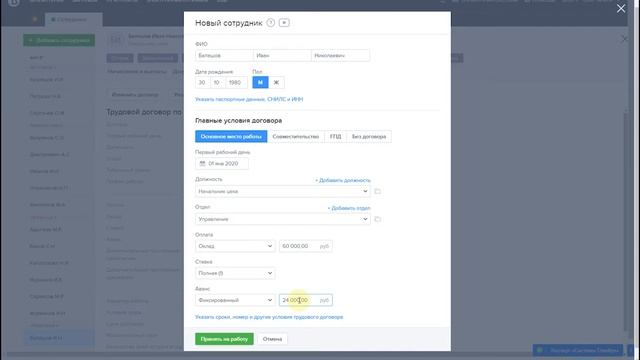640x360 pixels.
Task: Open the Аванс type dropdown showing Фиксированный
Action: (235, 300)
